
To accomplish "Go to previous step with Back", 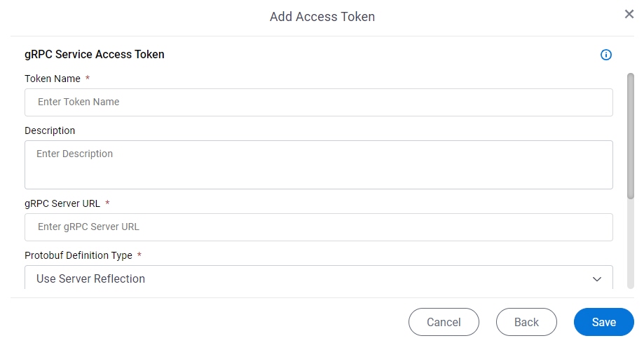I will click(526, 322).
